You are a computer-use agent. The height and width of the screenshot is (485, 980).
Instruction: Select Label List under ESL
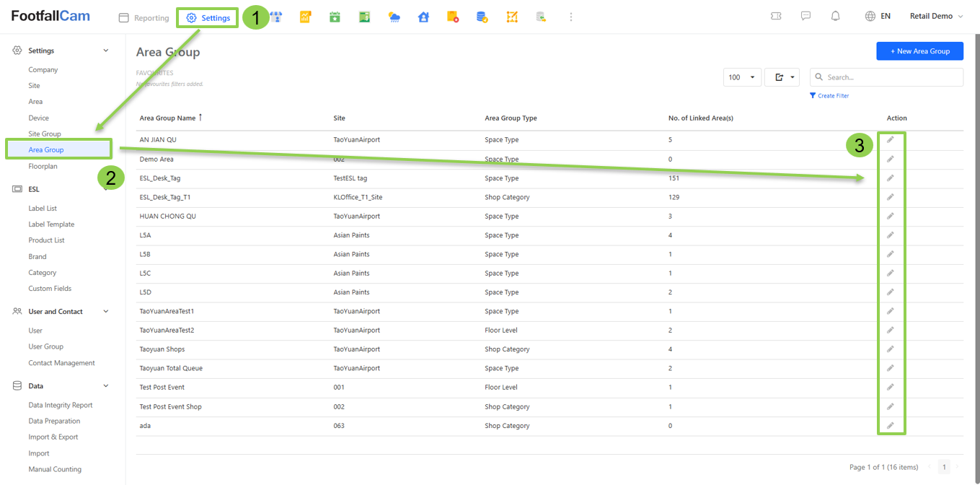tap(43, 209)
